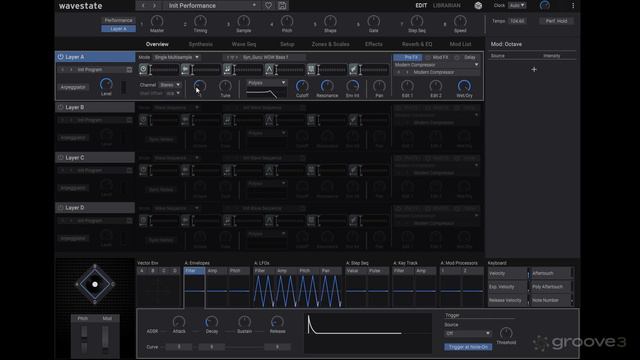Screen dimensions: 640x360
Task: Open the Channel Stereo dropdown
Action: point(170,85)
